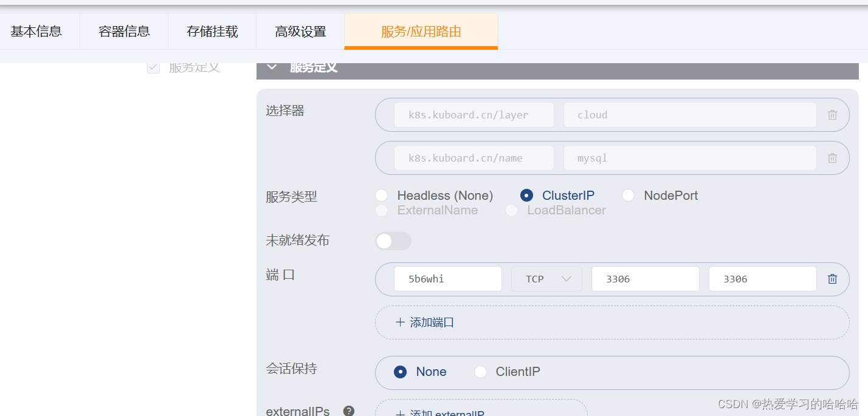868x416 pixels.
Task: Click the 添加端口 button
Action: point(425,322)
